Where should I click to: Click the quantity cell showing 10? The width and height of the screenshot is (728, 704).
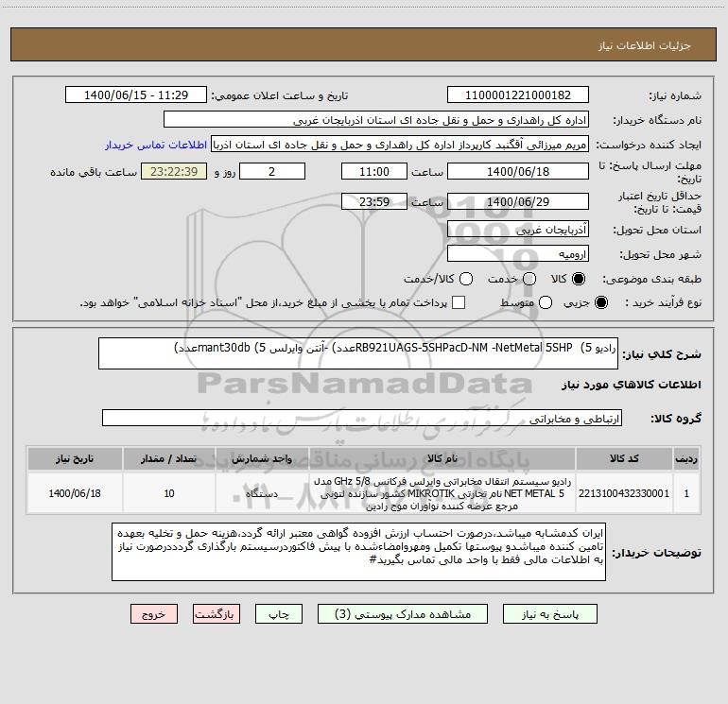[169, 493]
